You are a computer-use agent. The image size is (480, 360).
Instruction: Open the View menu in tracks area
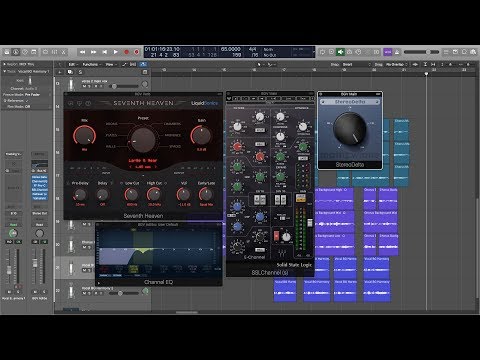pos(110,64)
